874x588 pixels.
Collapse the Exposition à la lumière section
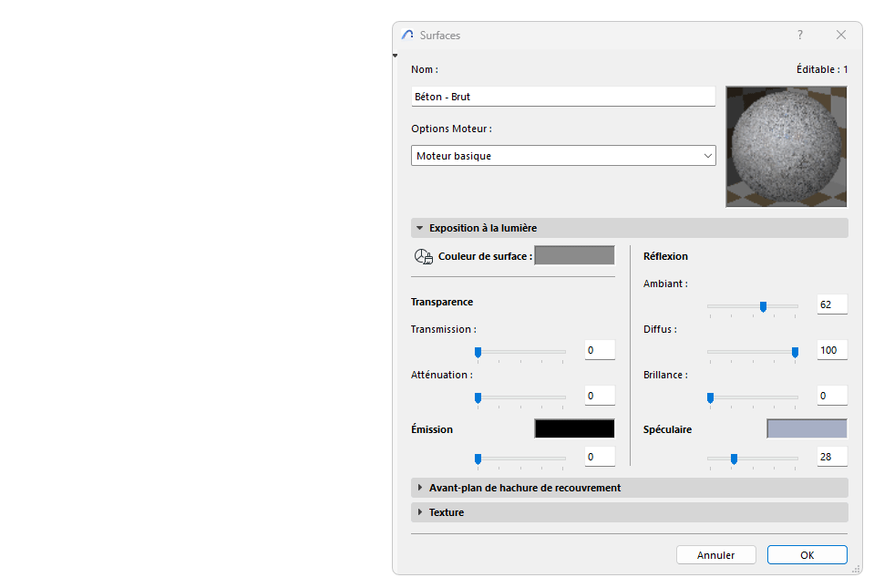tap(420, 227)
